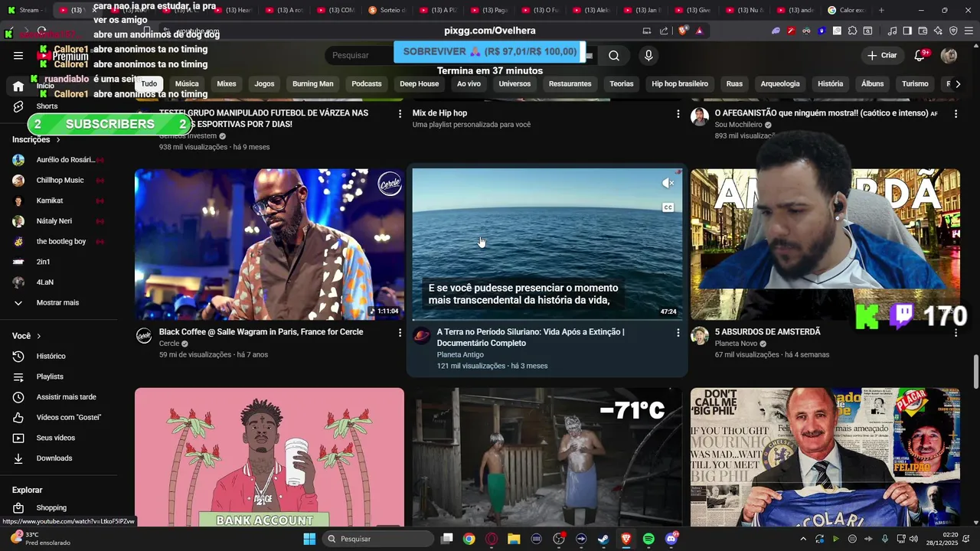The width and height of the screenshot is (980, 551).
Task: Select the Hip hop brasileiro filter chip
Action: pos(680,83)
